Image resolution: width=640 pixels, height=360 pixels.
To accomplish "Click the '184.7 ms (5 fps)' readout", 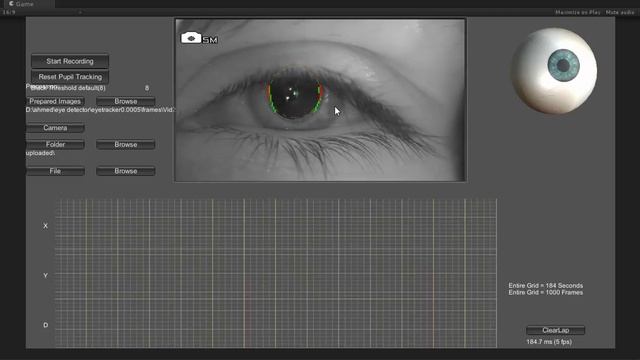I will point(549,342).
